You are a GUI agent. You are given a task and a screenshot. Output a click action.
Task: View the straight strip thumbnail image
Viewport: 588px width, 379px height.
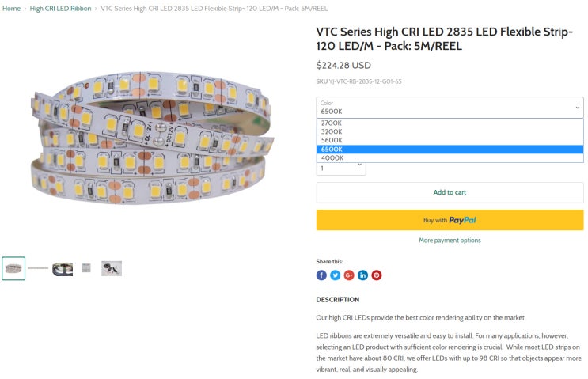pyautogui.click(x=38, y=268)
